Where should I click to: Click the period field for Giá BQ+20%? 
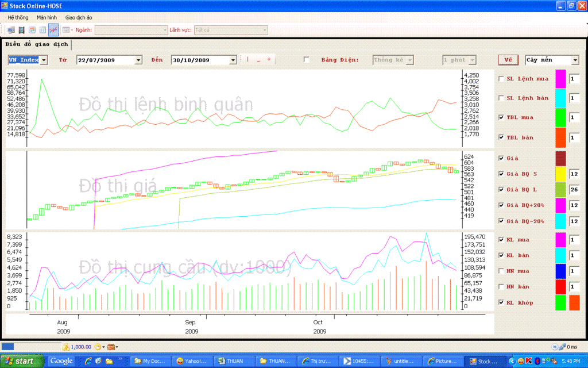click(x=574, y=205)
